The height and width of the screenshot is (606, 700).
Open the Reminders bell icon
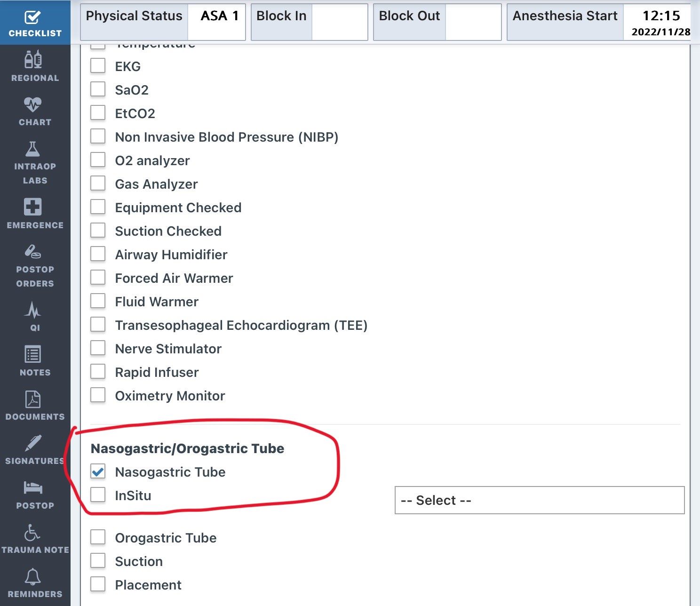pos(33,577)
